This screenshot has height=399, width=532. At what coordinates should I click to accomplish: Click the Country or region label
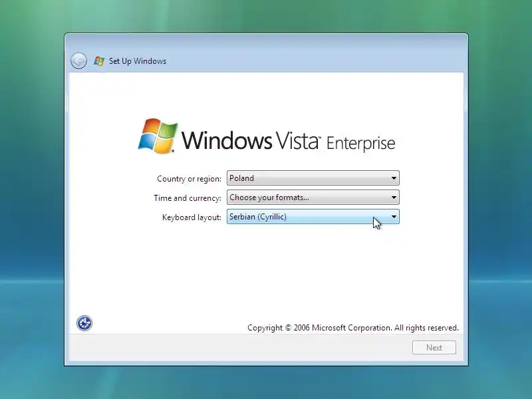pyautogui.click(x=189, y=179)
